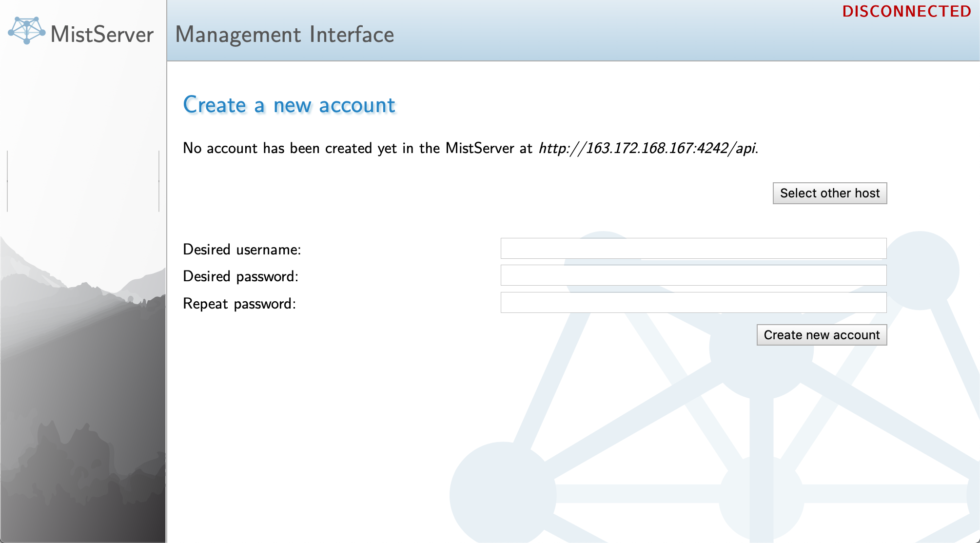Screen dimensions: 980x543
Task: Click the red DISCONNECTED status indicator
Action: (906, 11)
